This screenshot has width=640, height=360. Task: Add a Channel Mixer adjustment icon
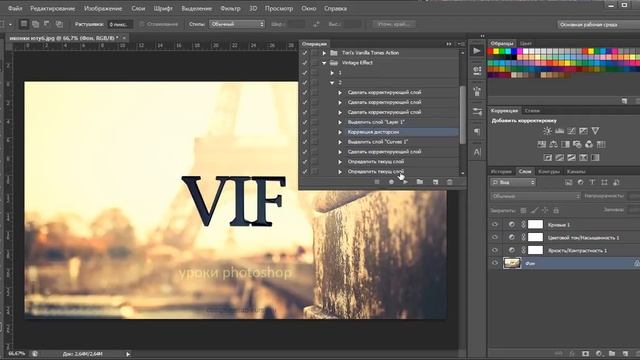pyautogui.click(x=589, y=144)
